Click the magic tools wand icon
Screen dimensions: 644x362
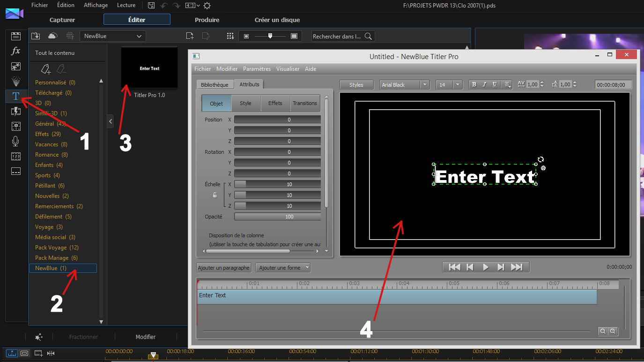[x=39, y=337]
